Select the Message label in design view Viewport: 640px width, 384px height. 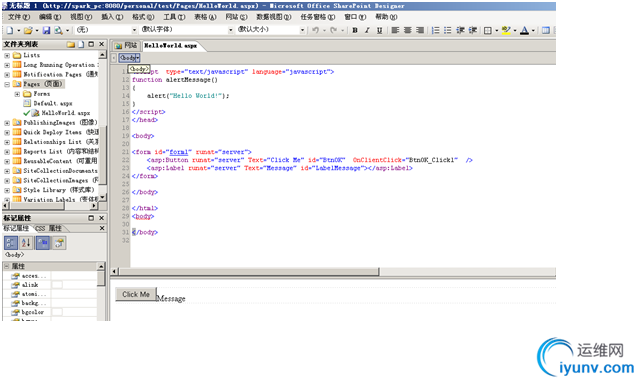tap(171, 299)
